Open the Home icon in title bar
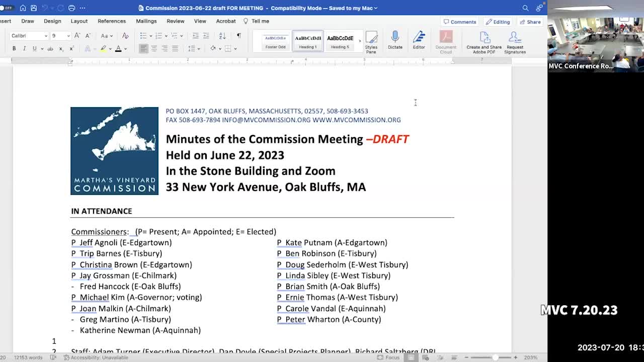The image size is (644, 362). [x=23, y=8]
